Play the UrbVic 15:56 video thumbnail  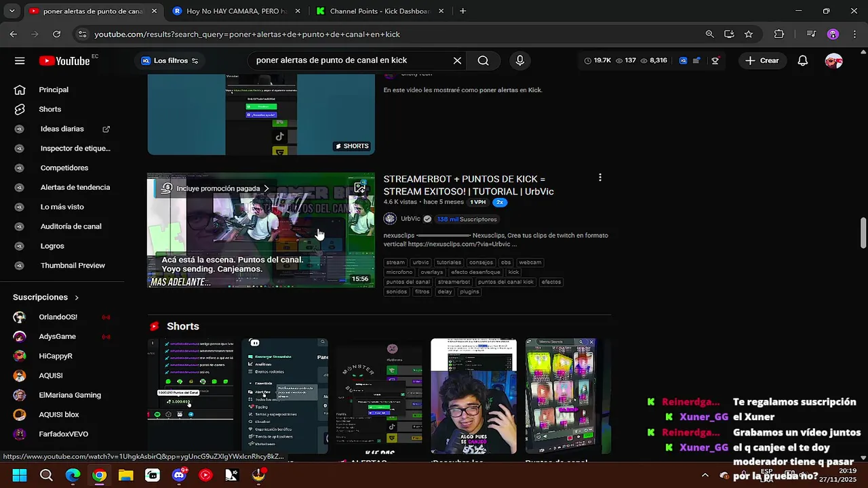261,230
